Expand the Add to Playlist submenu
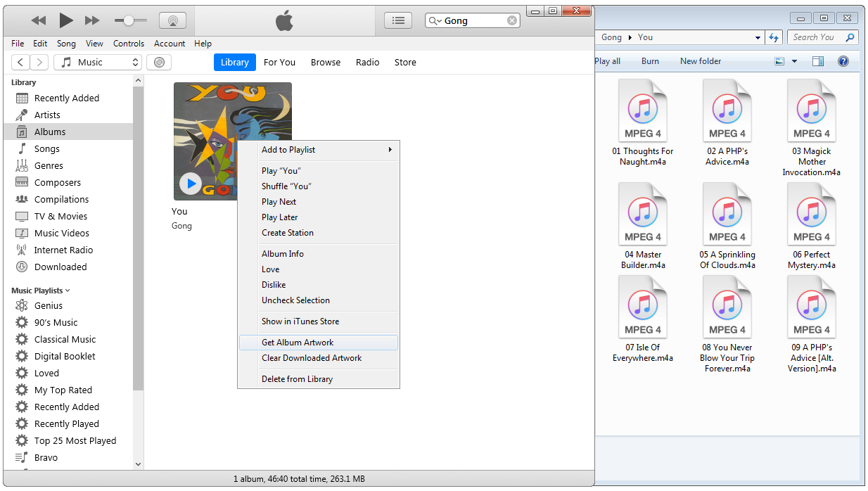 tap(319, 149)
